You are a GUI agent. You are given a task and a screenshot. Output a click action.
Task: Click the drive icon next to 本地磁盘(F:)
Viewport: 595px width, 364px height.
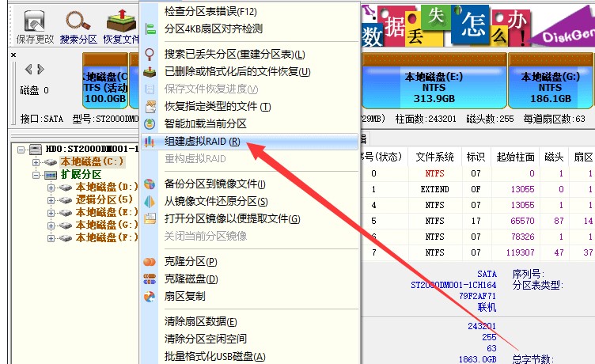click(x=65, y=238)
